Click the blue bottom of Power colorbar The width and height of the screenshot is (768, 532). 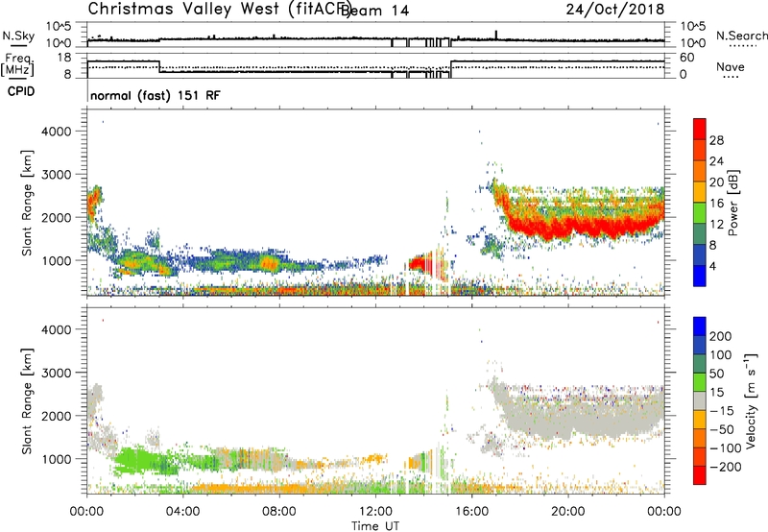(x=700, y=276)
